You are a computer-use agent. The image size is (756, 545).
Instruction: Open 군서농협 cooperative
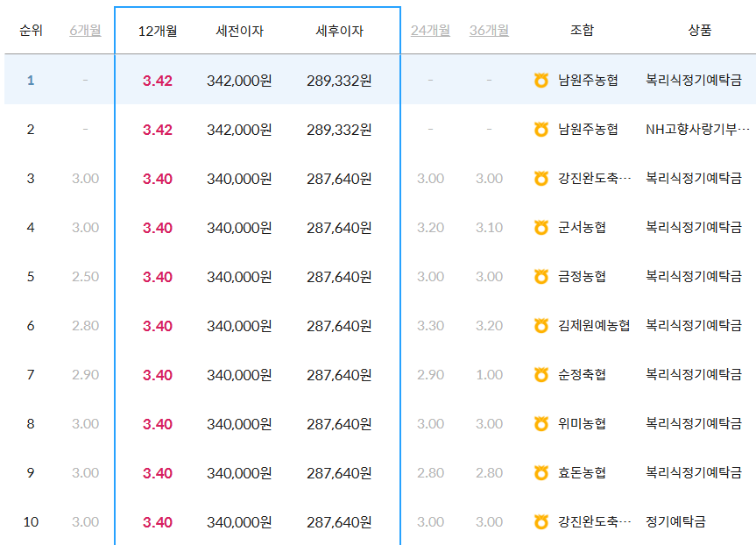click(x=582, y=227)
